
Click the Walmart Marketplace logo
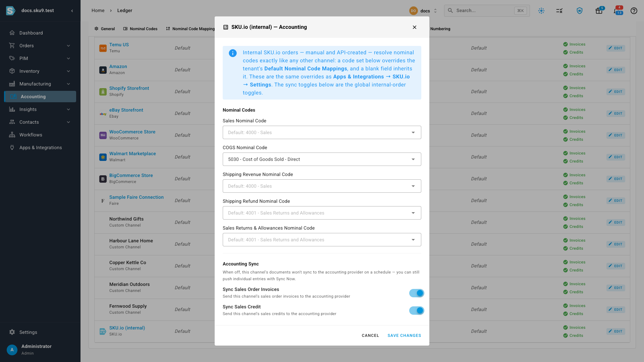coord(103,157)
